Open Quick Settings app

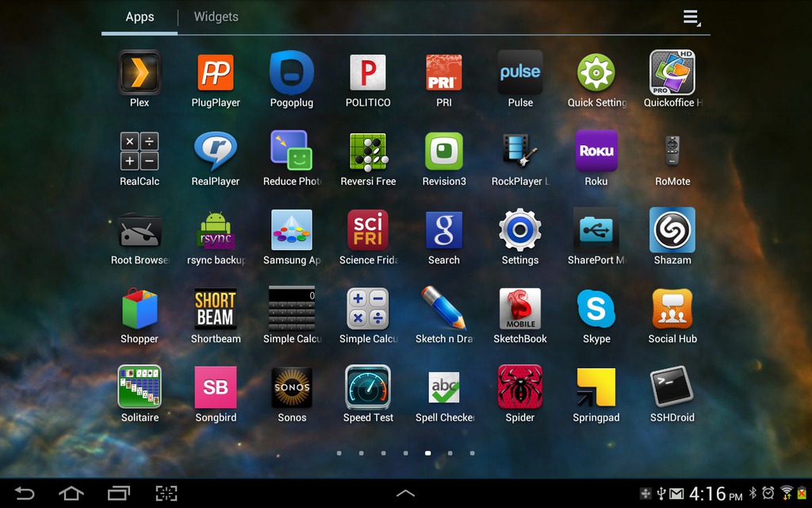coord(596,72)
